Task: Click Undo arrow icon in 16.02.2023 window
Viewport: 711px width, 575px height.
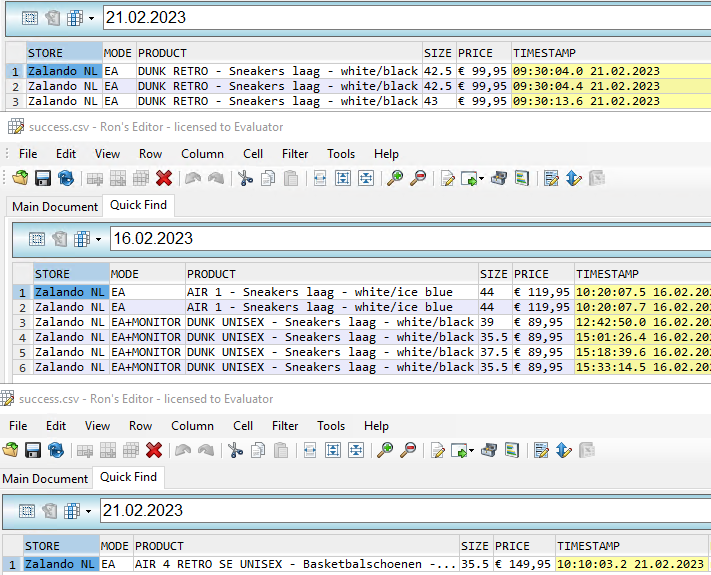Action: 193,178
